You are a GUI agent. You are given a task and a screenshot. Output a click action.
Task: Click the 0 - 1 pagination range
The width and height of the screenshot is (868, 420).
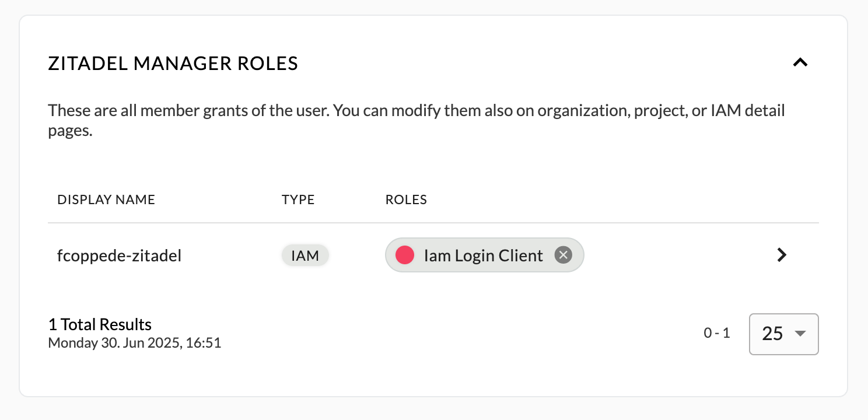[x=717, y=333]
